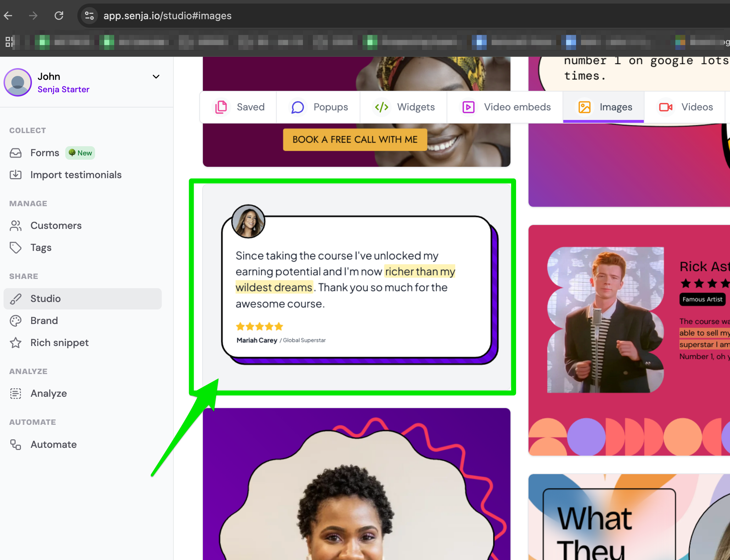
Task: Click the Brand palette icon
Action: [16, 321]
